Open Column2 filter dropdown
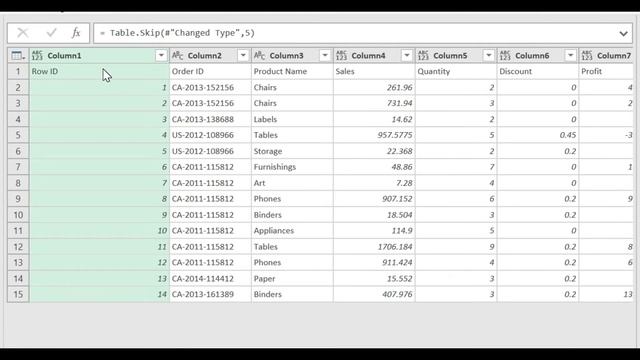The width and height of the screenshot is (640, 360). point(243,56)
